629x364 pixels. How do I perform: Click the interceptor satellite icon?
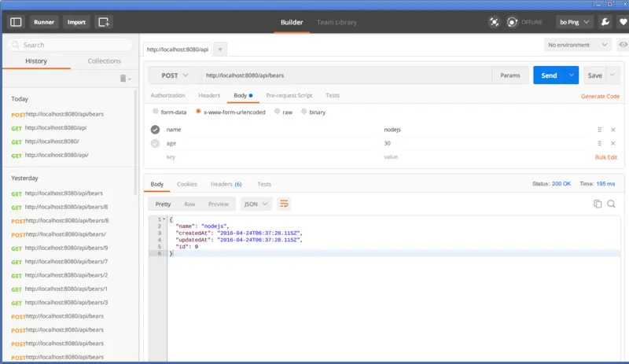coord(495,22)
